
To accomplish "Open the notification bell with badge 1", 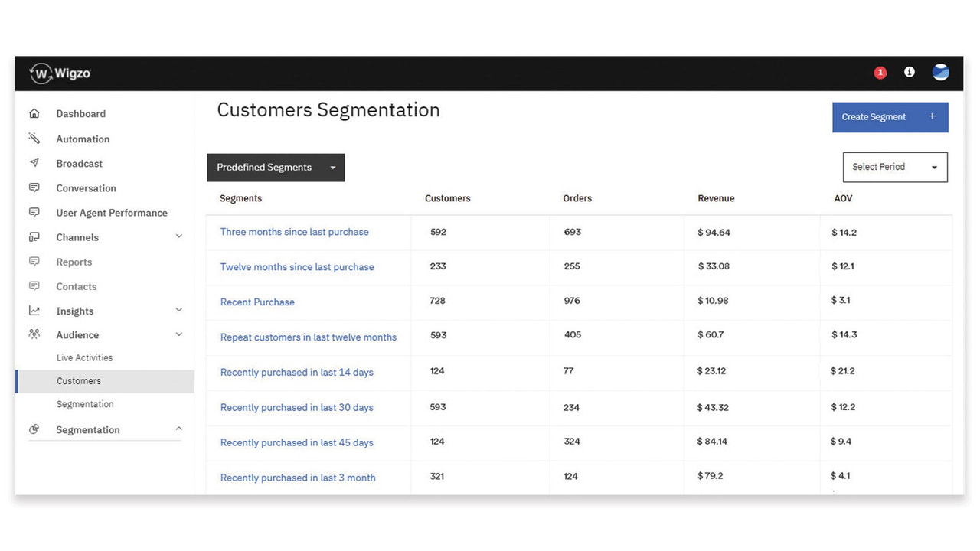I will click(880, 72).
